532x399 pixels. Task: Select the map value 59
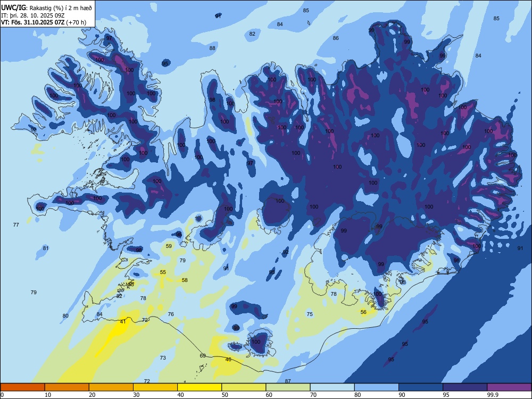[169, 246]
